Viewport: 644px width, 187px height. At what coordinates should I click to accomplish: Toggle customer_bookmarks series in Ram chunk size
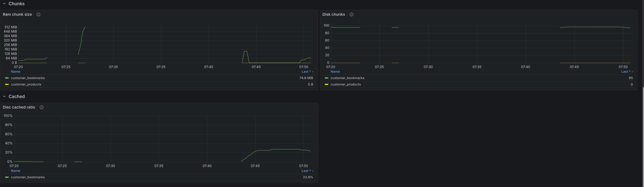tap(28, 78)
